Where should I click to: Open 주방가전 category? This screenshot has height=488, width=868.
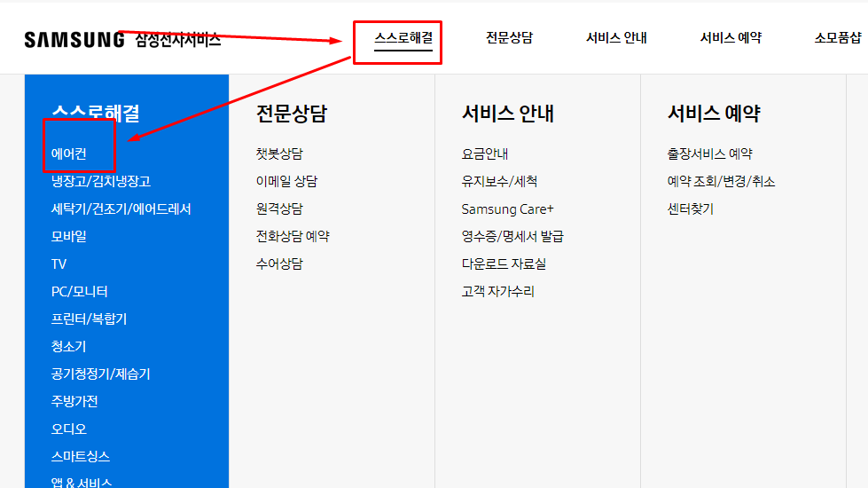pos(74,402)
